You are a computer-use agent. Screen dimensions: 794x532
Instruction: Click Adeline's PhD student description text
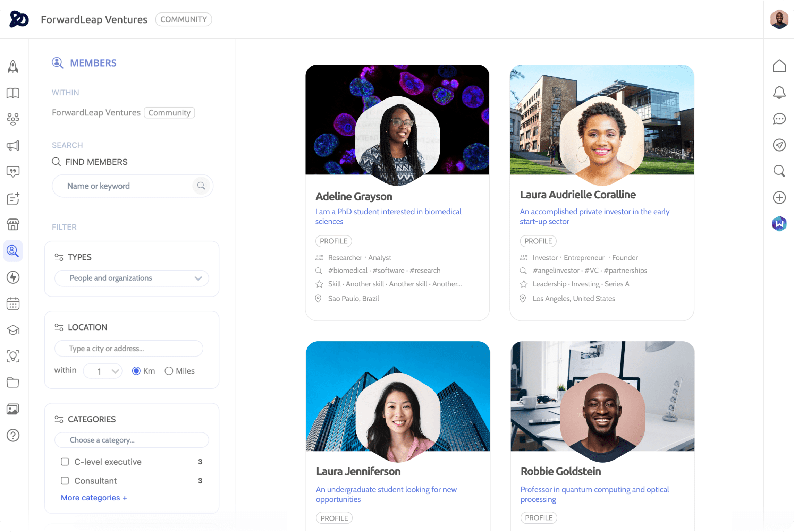[388, 216]
